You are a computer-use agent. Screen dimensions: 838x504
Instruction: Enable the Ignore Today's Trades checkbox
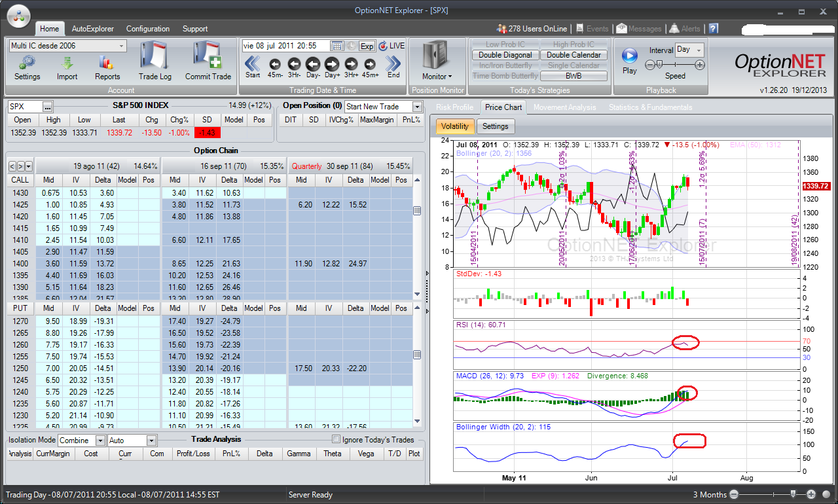(337, 440)
